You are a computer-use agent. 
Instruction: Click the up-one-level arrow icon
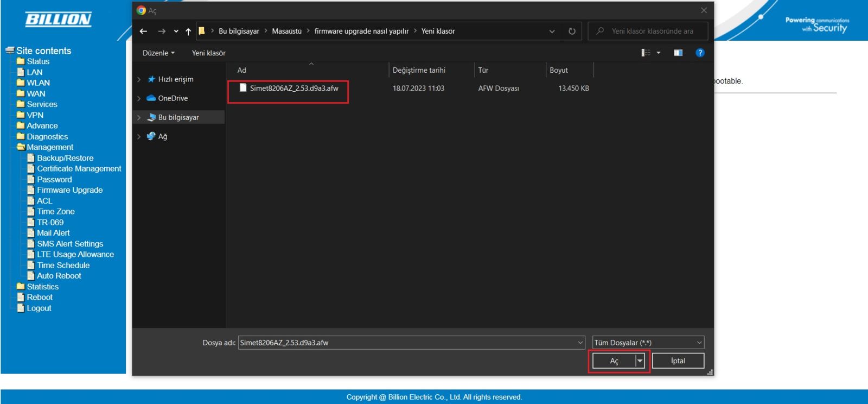click(x=188, y=31)
